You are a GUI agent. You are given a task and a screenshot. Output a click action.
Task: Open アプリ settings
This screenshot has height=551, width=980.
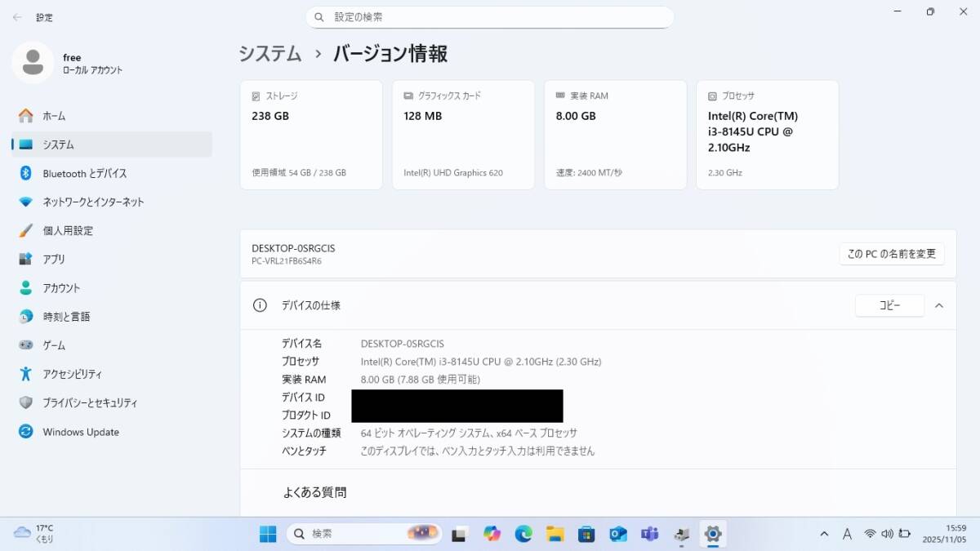click(111, 259)
